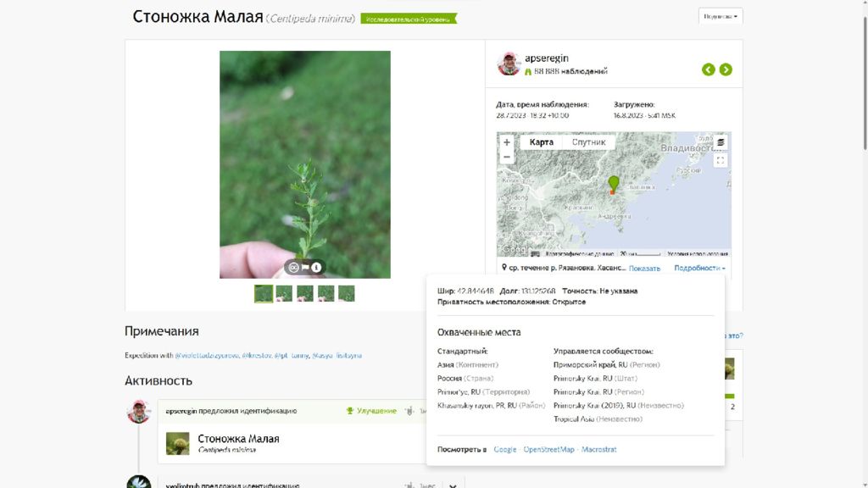Open the apseregin username link
Screen dimensions: 868x488
point(547,58)
